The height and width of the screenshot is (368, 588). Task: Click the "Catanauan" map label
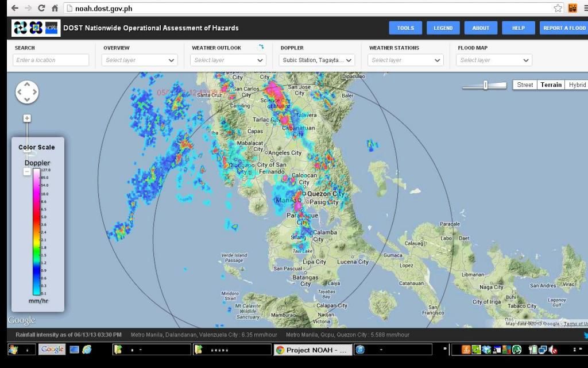pos(411,283)
